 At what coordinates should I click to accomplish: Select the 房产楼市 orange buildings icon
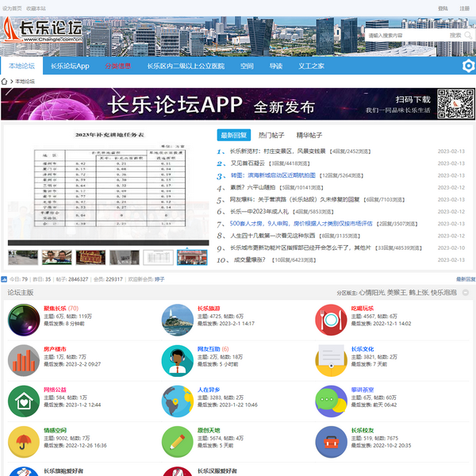click(24, 360)
